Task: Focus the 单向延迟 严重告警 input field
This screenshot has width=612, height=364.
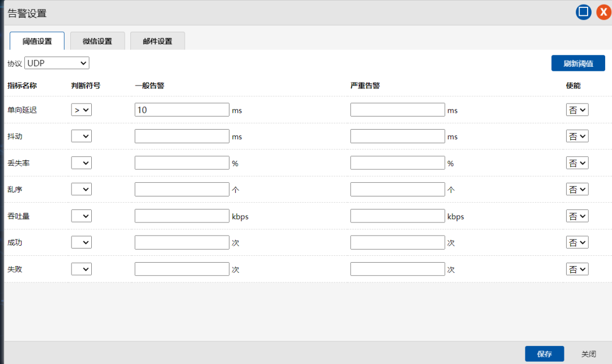Action: coord(397,110)
